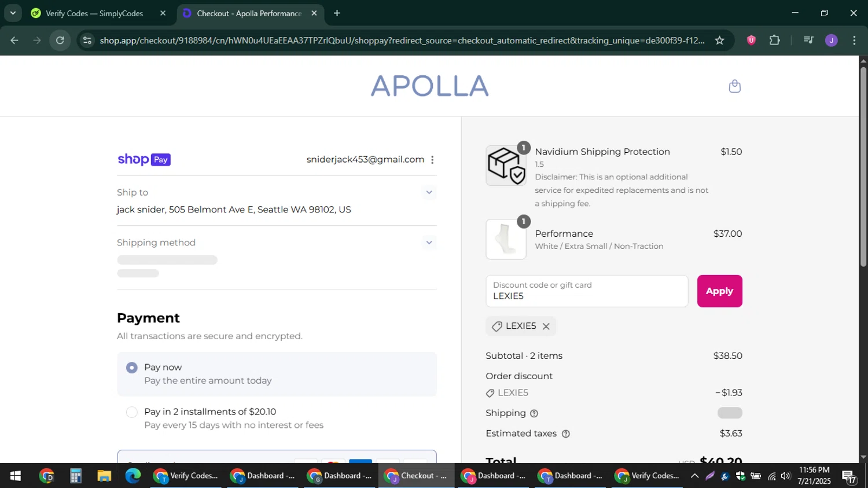
Task: Click the browser address bar URL
Action: (402, 41)
